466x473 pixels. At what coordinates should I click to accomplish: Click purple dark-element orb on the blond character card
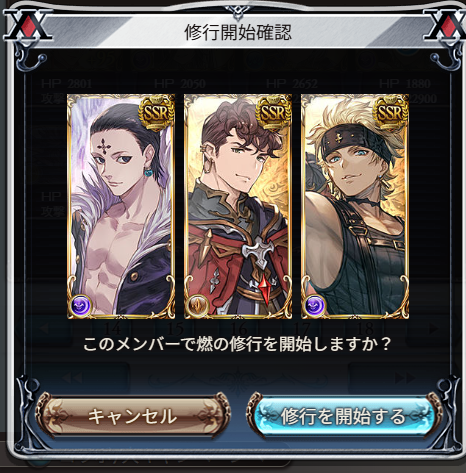point(315,305)
